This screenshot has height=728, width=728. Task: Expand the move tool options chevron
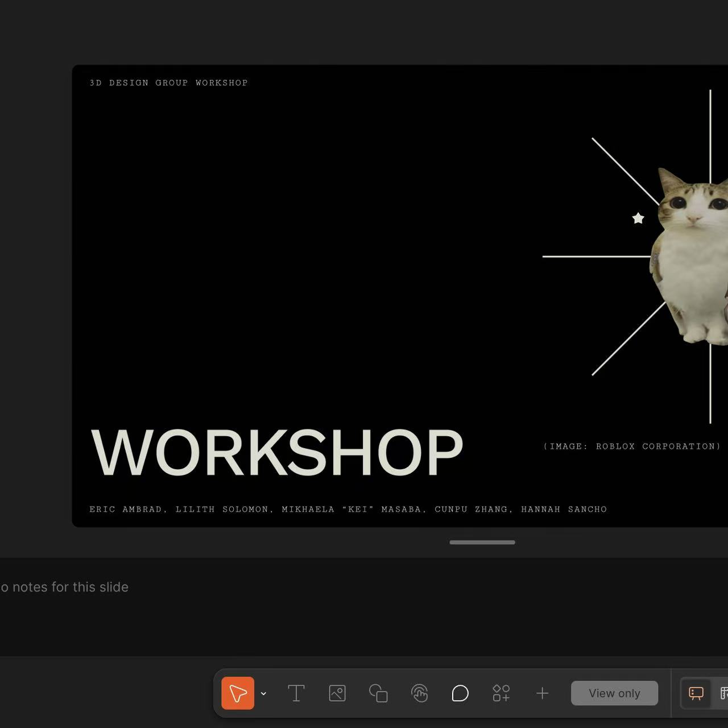[x=263, y=694]
